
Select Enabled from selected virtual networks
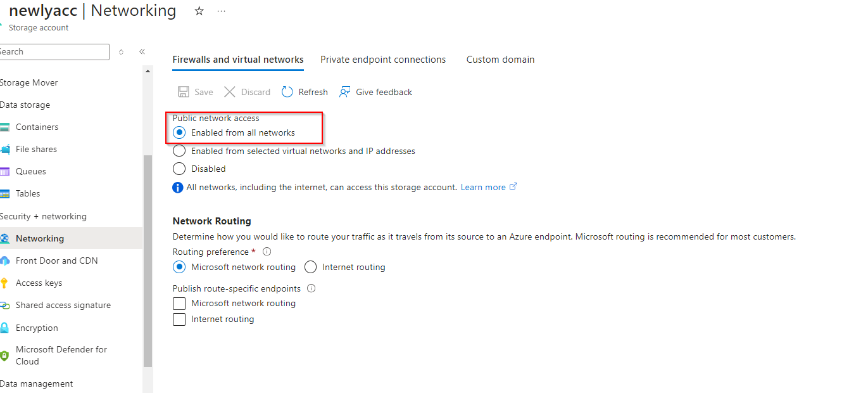[180, 151]
